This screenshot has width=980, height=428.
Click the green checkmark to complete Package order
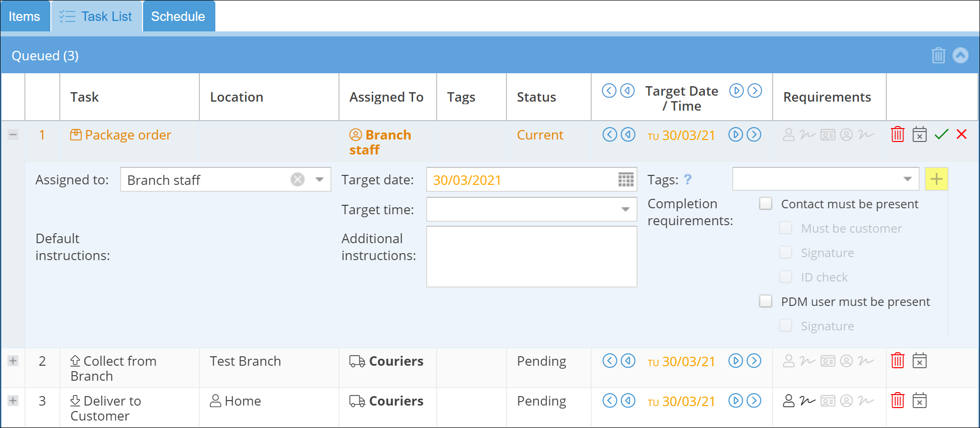pos(941,135)
